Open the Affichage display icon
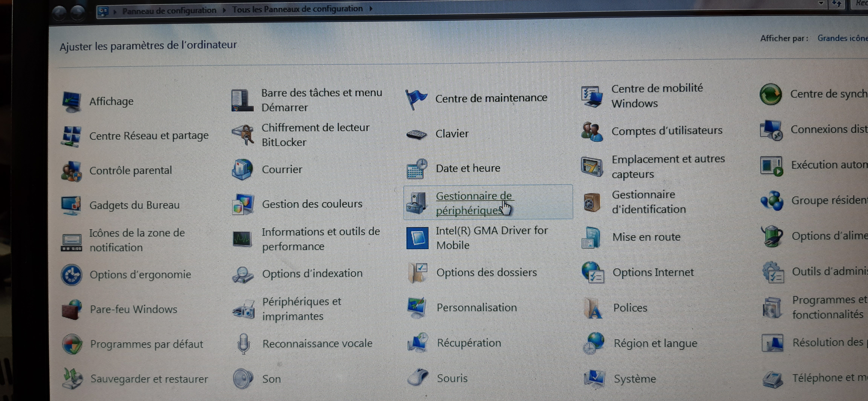This screenshot has width=868, height=401. click(x=71, y=102)
